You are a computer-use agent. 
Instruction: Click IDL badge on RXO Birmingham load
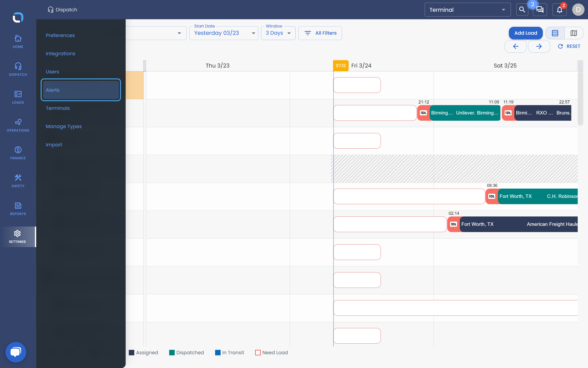point(508,113)
